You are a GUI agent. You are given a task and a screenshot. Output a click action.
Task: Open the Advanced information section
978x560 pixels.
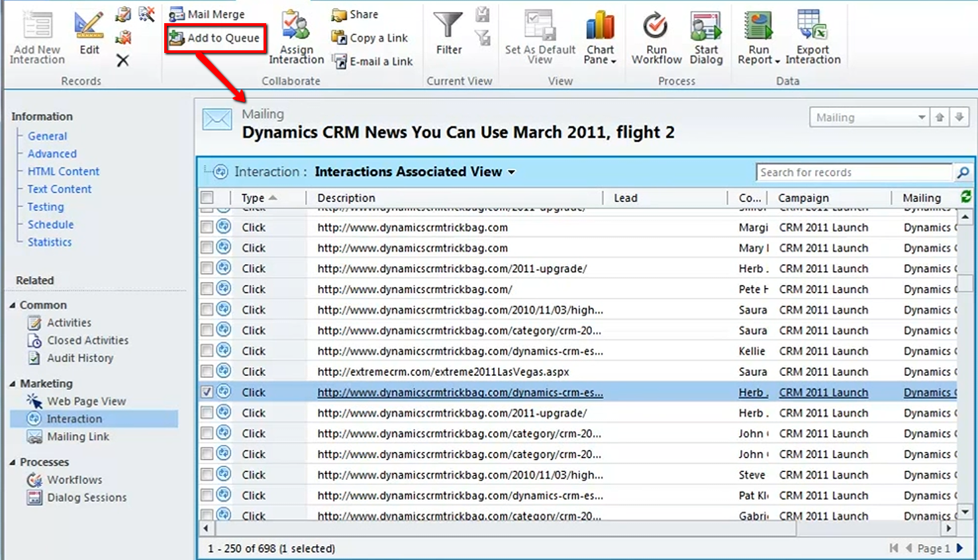pos(52,154)
